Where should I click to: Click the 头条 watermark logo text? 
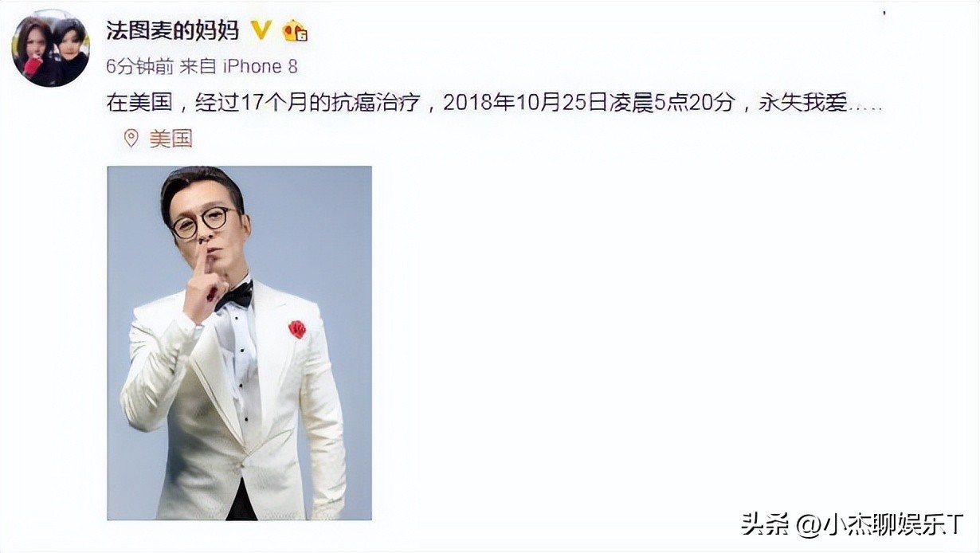763,524
